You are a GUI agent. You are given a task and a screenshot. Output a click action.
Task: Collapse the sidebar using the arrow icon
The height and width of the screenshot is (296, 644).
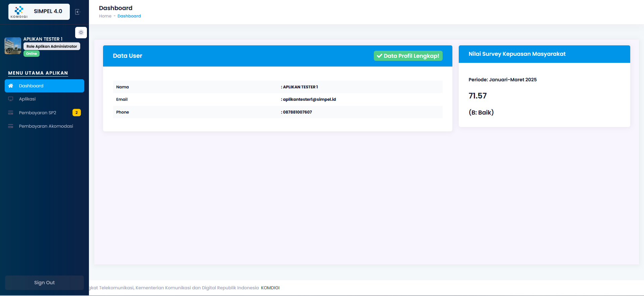click(78, 12)
